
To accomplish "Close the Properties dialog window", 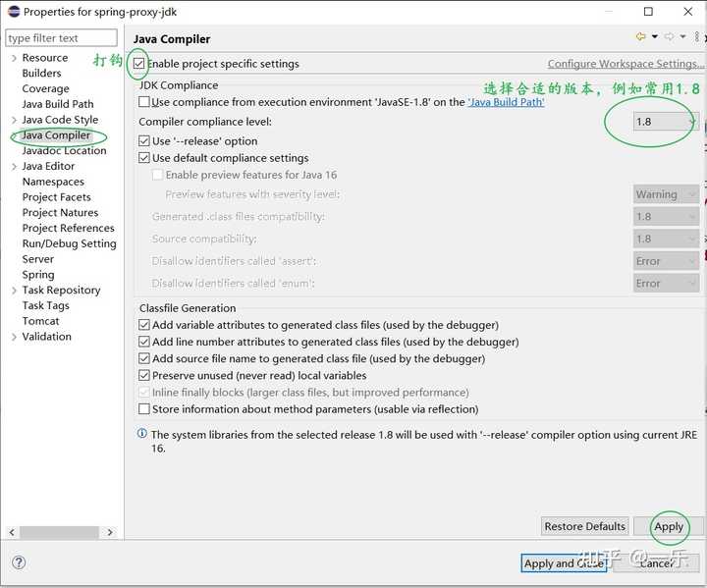I will point(688,11).
